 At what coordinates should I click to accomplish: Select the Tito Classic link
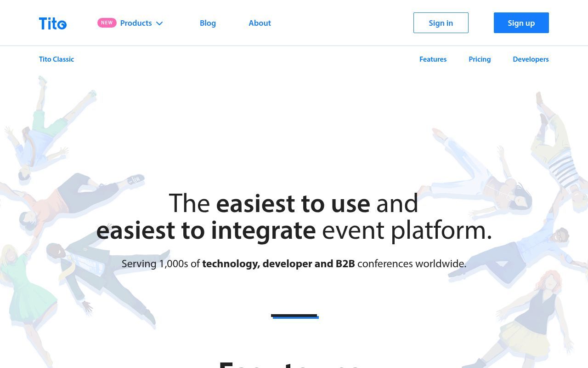[x=57, y=59]
